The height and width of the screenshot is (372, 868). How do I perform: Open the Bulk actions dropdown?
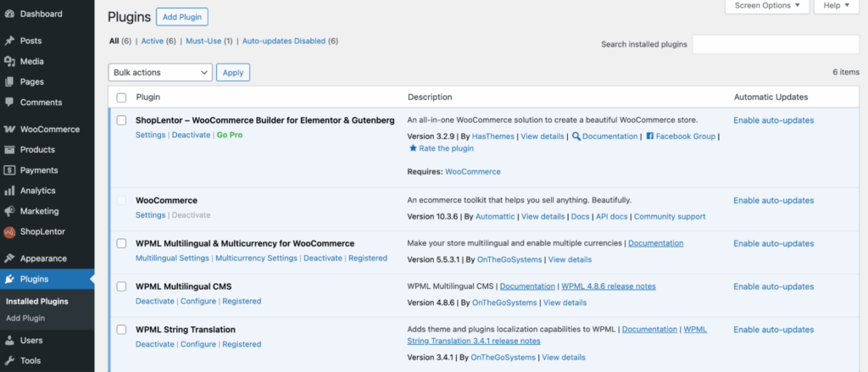click(160, 73)
